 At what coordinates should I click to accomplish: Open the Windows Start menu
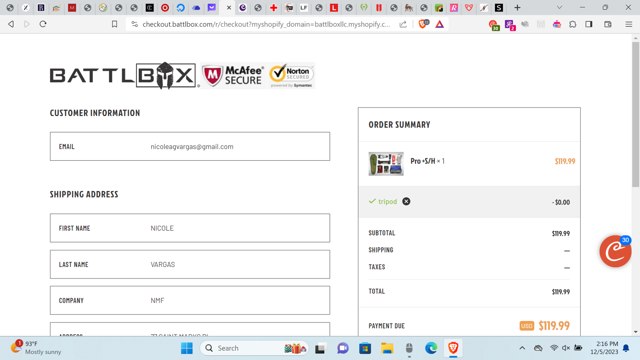(x=187, y=348)
